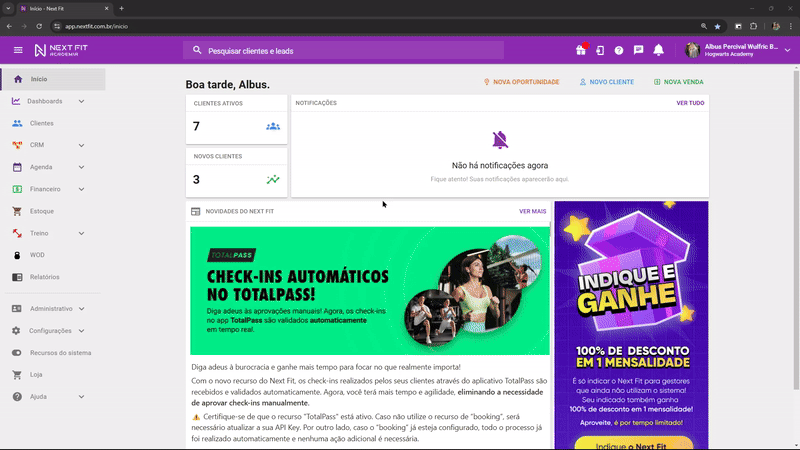Image resolution: width=800 pixels, height=450 pixels.
Task: Click the Recursos do sistema toggle icon
Action: (x=17, y=353)
